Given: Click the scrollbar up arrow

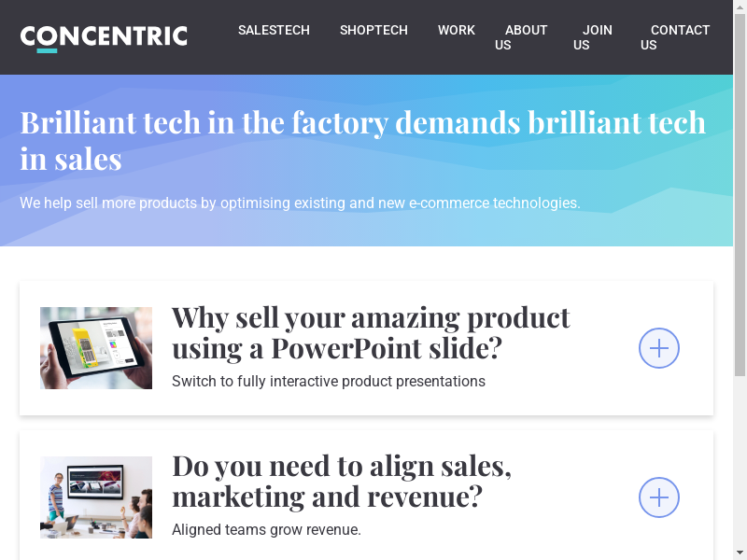Looking at the screenshot, I should pos(740,7).
